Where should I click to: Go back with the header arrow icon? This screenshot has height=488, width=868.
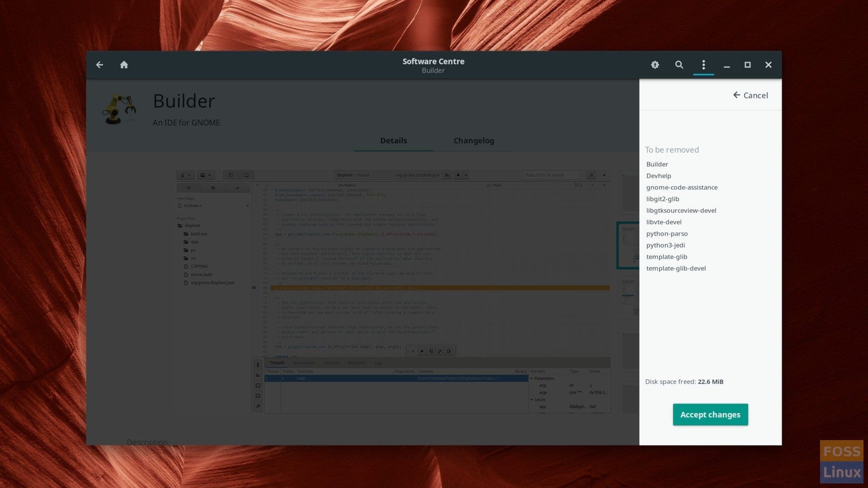[x=99, y=65]
